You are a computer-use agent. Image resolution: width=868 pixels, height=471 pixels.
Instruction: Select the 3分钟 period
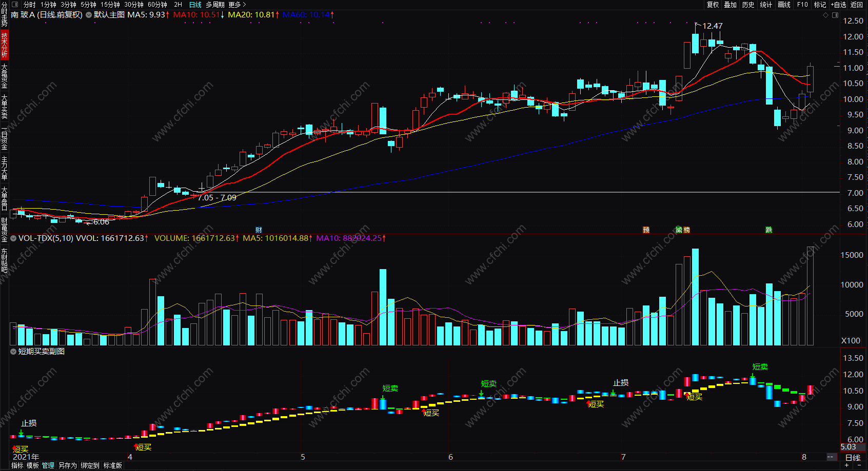pyautogui.click(x=68, y=5)
